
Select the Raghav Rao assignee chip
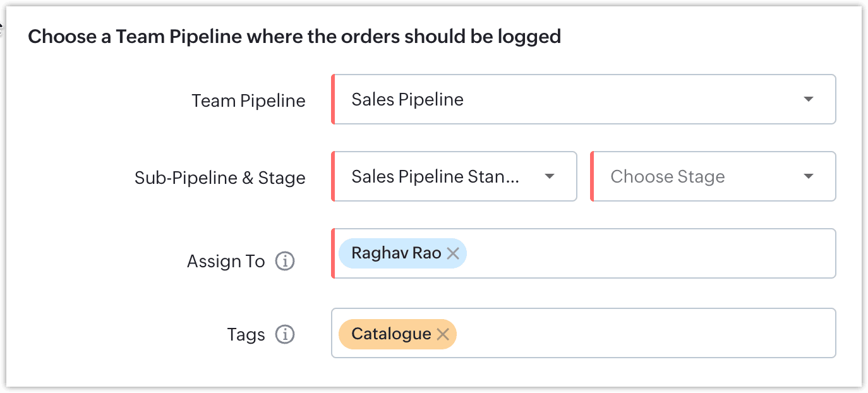pos(395,253)
